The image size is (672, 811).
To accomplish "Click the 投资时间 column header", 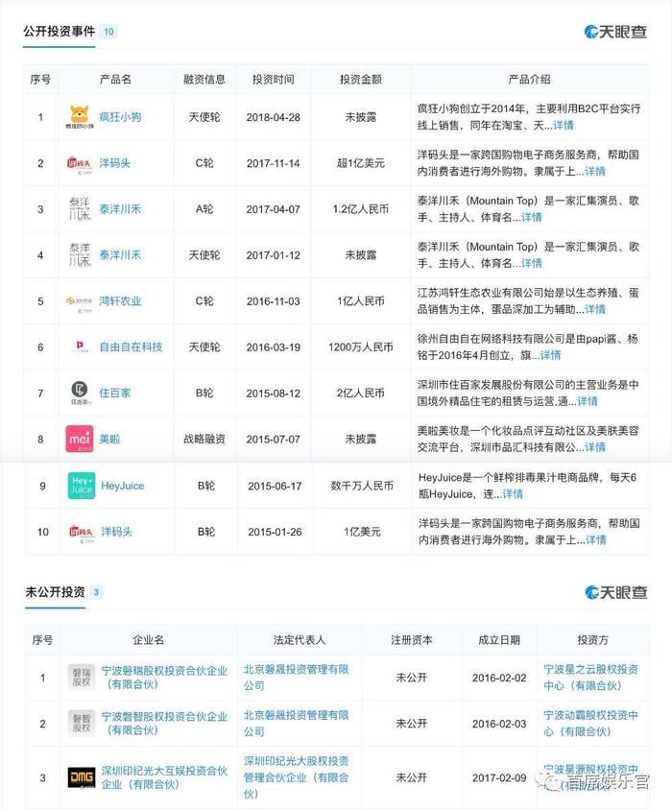I will click(274, 79).
